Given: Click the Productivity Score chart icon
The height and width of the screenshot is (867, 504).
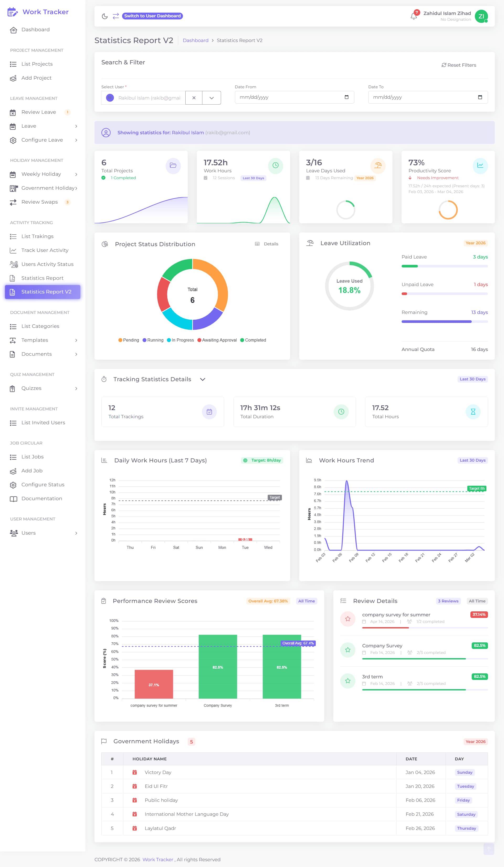Looking at the screenshot, I should tap(480, 166).
